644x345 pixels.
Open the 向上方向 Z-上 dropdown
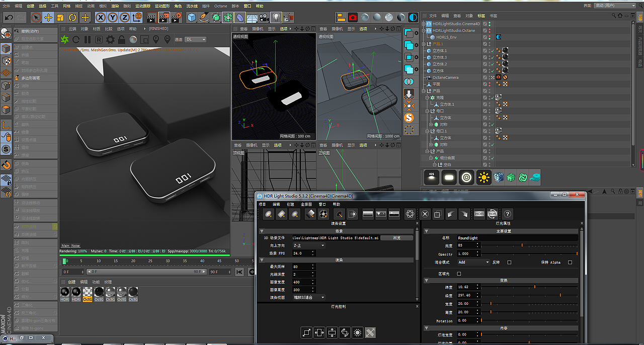point(308,245)
